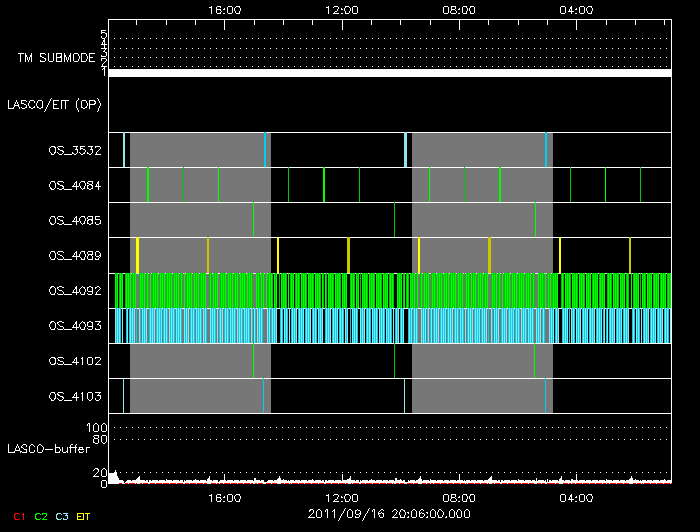
Task: Select the OS_4089 row label
Action: pyautogui.click(x=74, y=255)
